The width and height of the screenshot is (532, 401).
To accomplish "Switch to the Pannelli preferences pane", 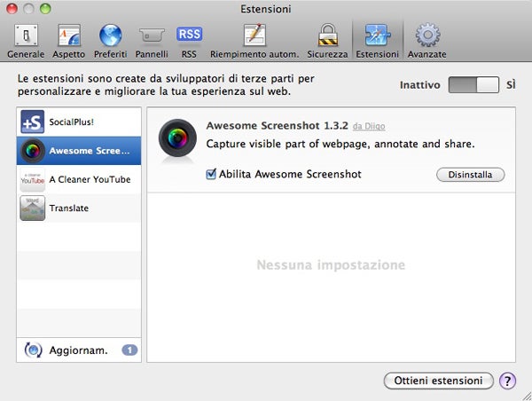I will pyautogui.click(x=152, y=40).
